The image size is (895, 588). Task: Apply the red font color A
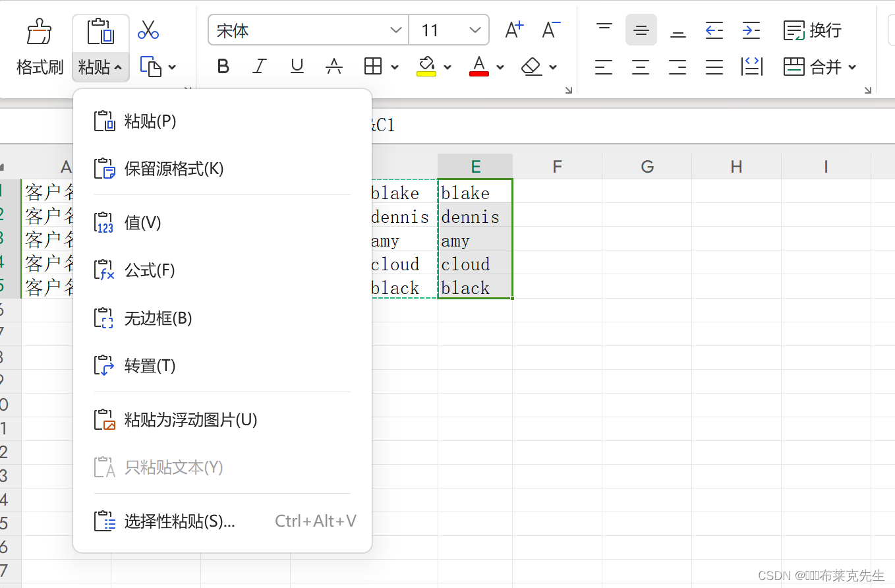[479, 67]
